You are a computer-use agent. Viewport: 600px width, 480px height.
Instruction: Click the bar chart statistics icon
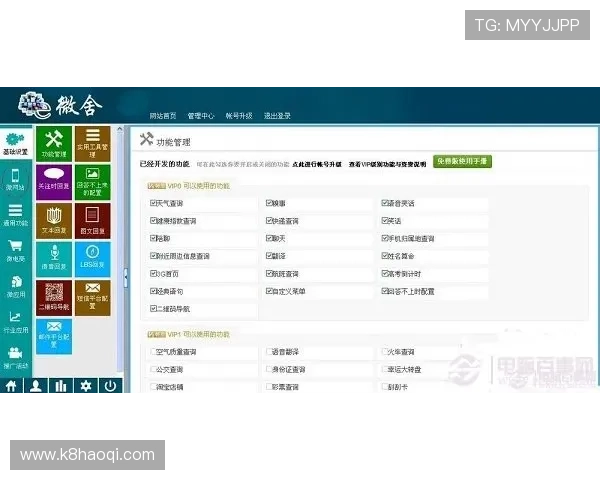(x=61, y=385)
